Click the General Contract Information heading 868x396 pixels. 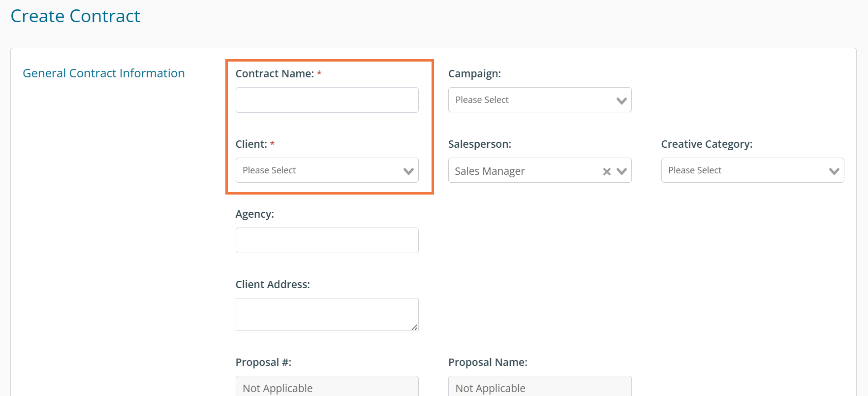tap(104, 73)
